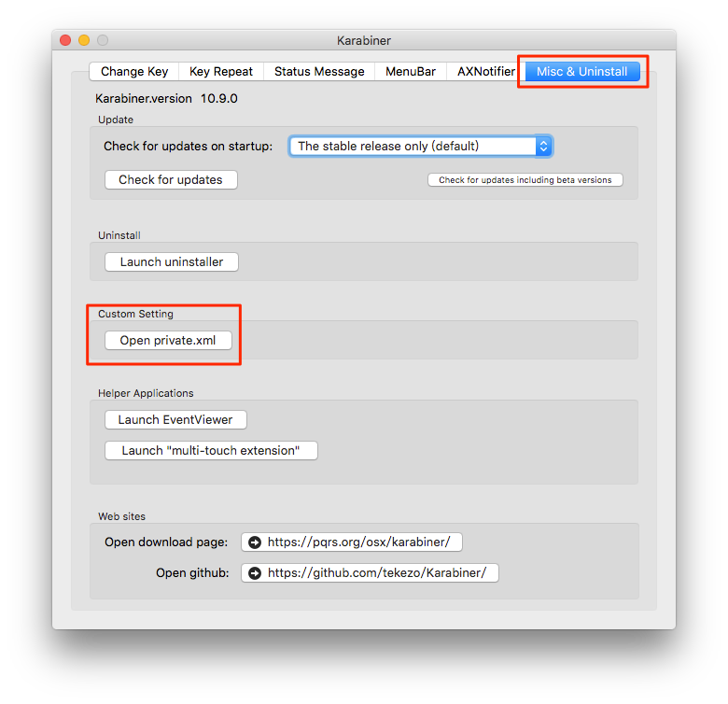The height and width of the screenshot is (704, 728).
Task: Click the Uninstall section label
Action: coord(119,235)
